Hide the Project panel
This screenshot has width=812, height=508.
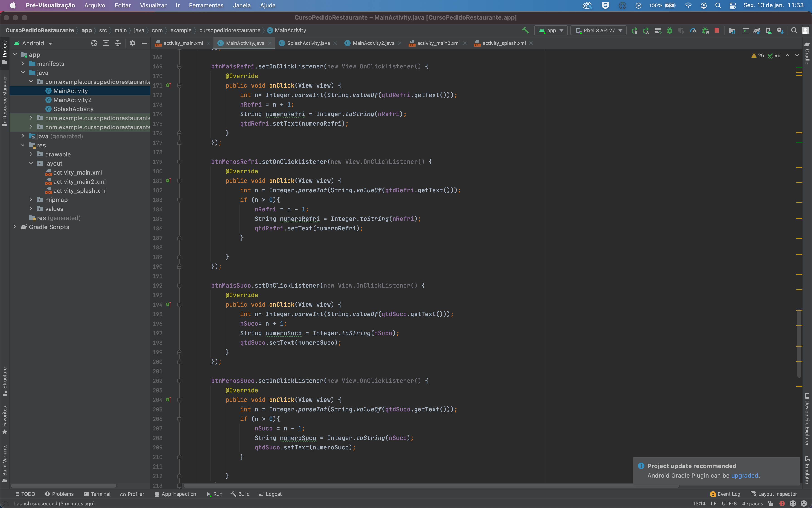pos(144,43)
